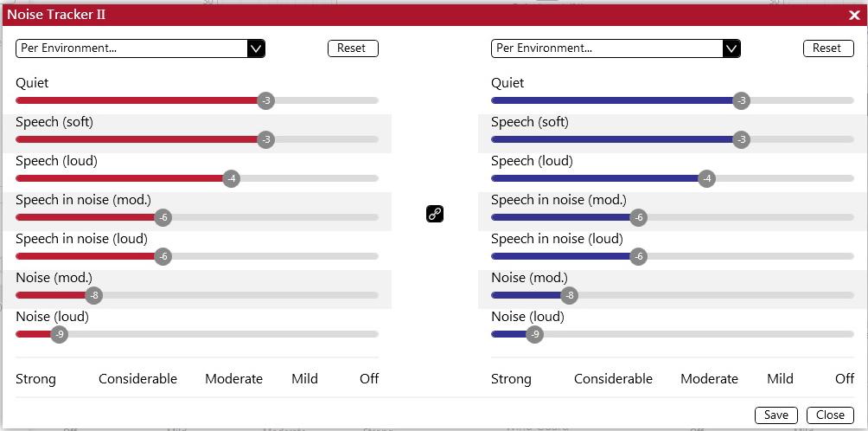Reset the right ear settings
This screenshot has height=431, width=868.
[x=829, y=48]
